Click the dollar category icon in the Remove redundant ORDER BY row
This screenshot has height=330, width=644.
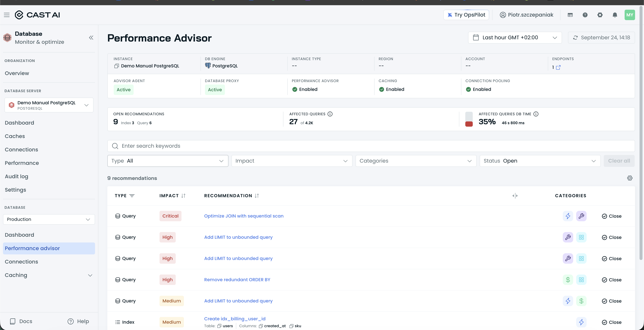click(x=568, y=280)
